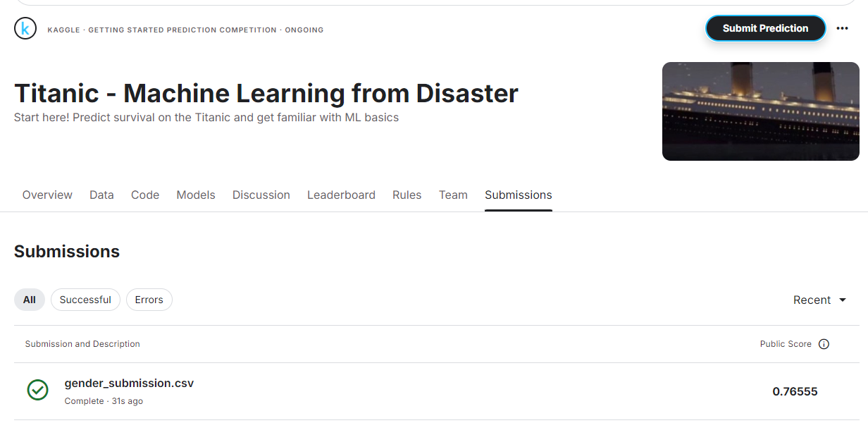Click the Kaggle logo icon
Viewport: 868px width, 423px height.
25,28
